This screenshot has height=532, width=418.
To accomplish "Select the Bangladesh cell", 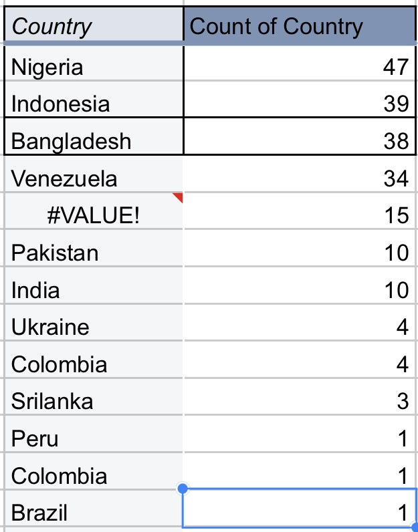I will 94,136.
